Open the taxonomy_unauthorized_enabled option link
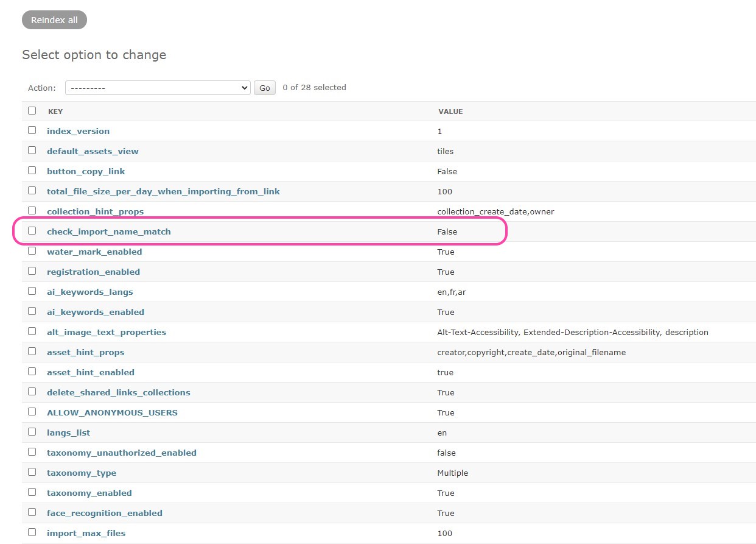The image size is (756, 544). (x=122, y=453)
